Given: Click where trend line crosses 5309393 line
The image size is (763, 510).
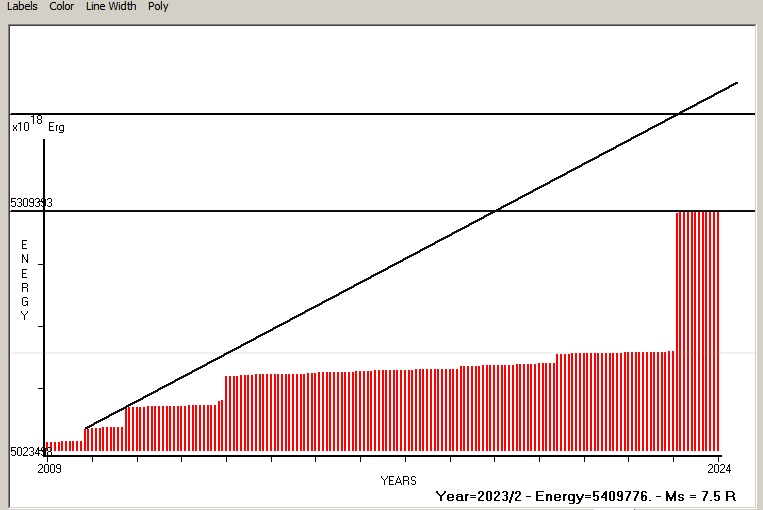Looking at the screenshot, I should [x=497, y=211].
